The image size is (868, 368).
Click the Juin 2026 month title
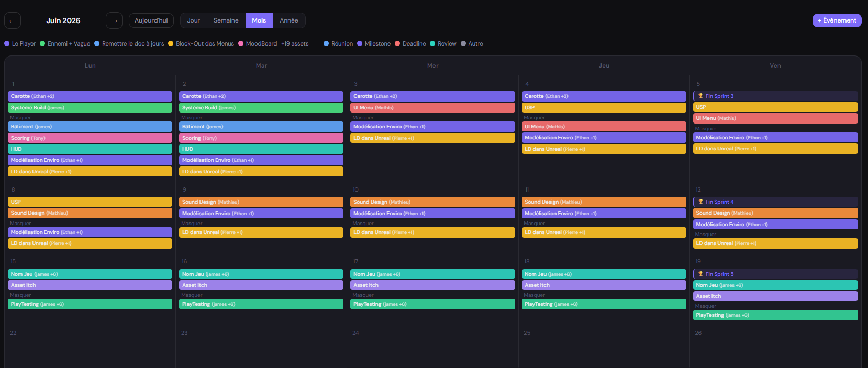pos(63,20)
